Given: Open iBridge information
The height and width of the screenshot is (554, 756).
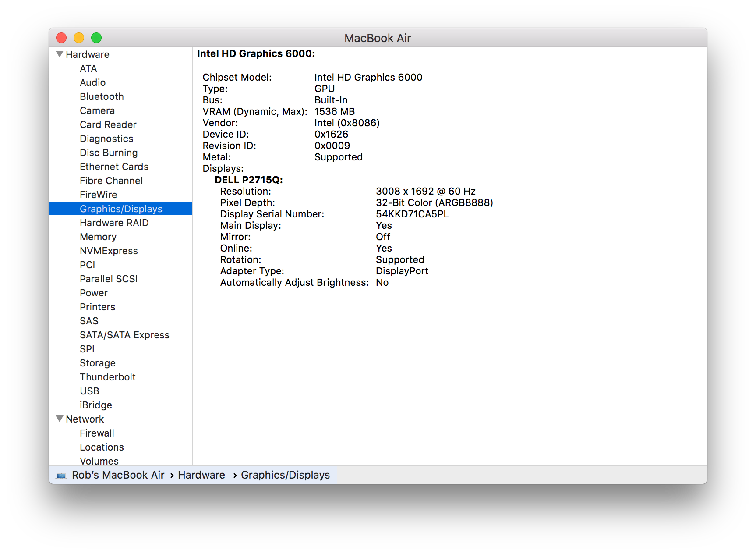Looking at the screenshot, I should [96, 405].
